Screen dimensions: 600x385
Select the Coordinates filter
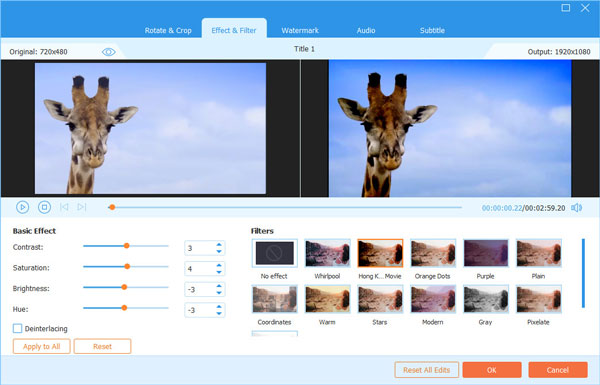pyautogui.click(x=275, y=299)
